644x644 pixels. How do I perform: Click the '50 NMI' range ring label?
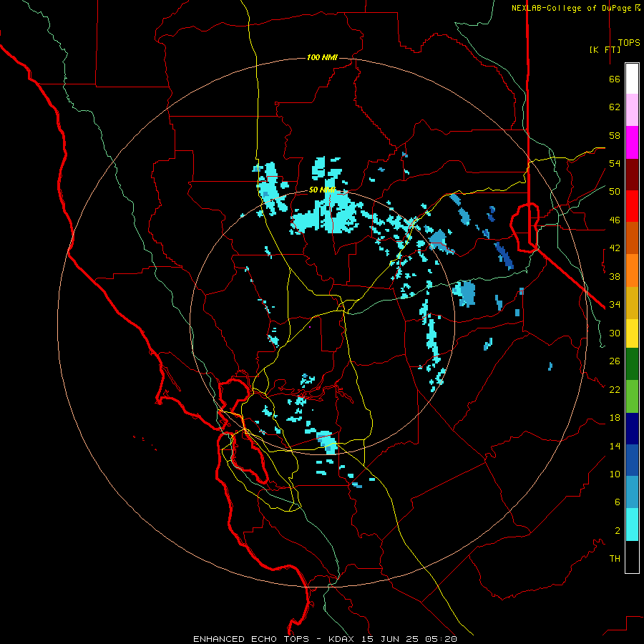coord(323,190)
